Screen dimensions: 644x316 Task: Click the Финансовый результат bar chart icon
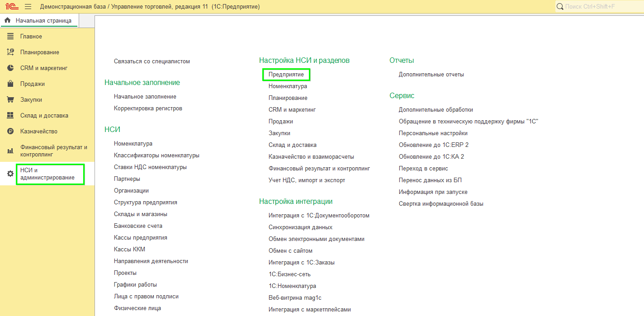(x=10, y=151)
